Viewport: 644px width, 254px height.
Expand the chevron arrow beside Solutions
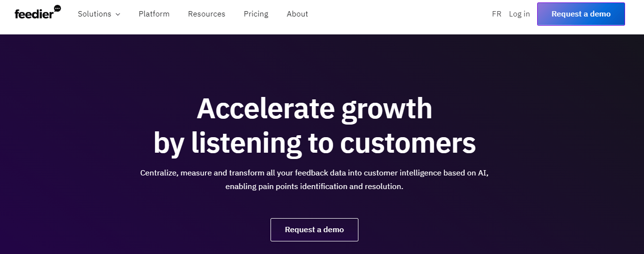(x=118, y=15)
